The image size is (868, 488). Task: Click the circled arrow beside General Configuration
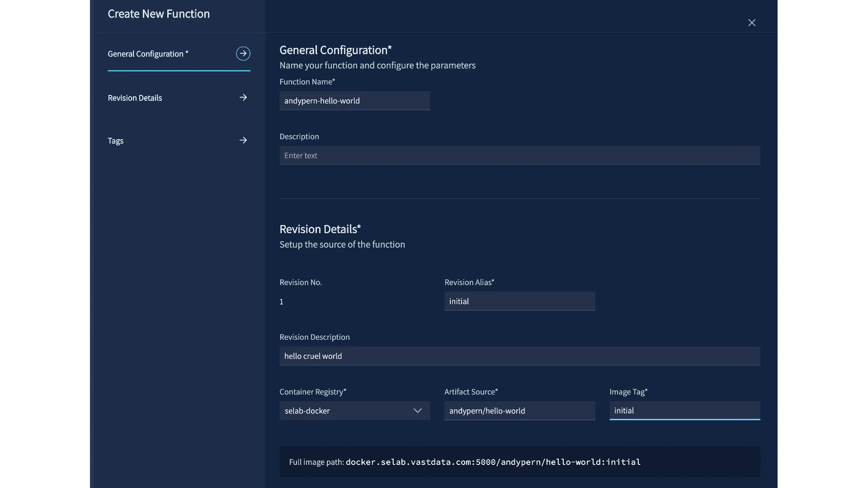click(243, 54)
